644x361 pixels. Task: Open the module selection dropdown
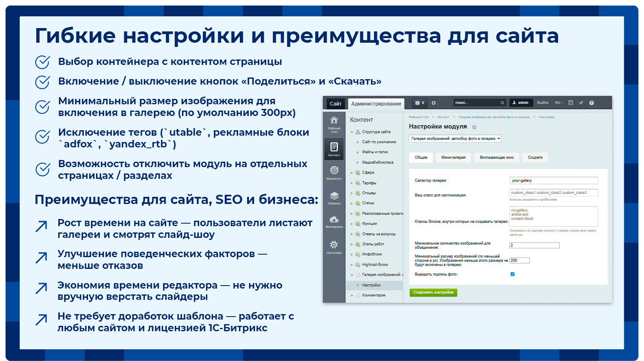(x=455, y=139)
